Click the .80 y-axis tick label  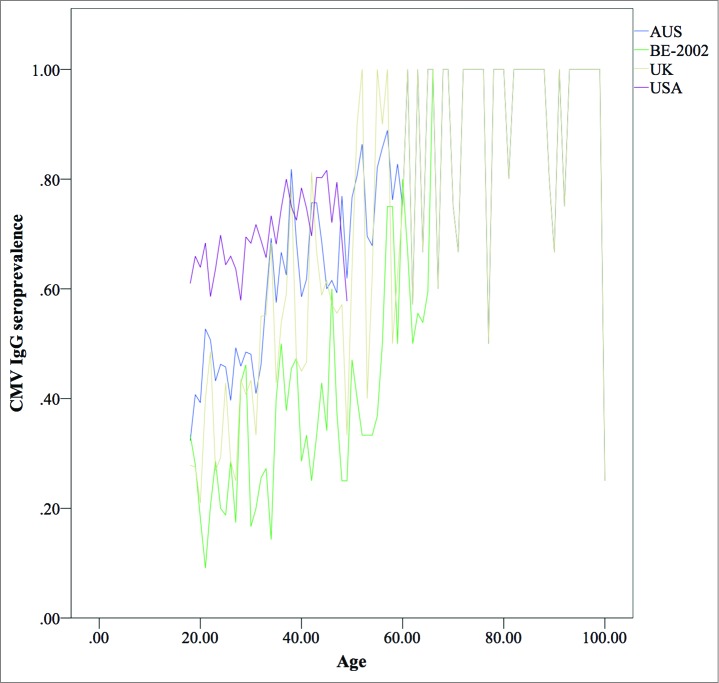click(x=53, y=180)
